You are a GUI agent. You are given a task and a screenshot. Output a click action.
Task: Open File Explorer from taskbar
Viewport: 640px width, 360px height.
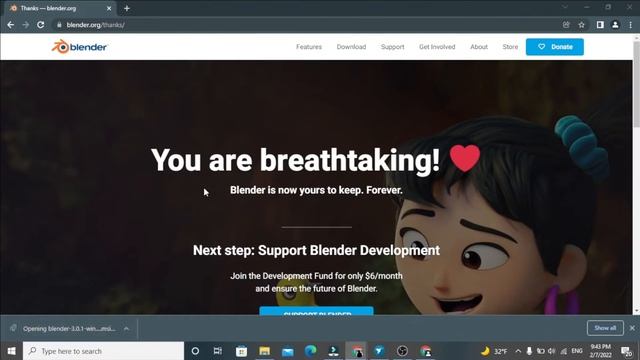(x=264, y=351)
